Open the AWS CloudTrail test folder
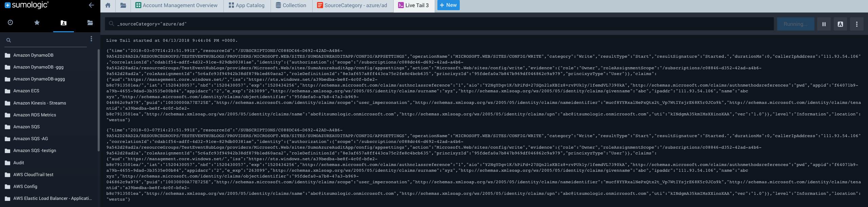This screenshot has width=868, height=207. tap(33, 175)
